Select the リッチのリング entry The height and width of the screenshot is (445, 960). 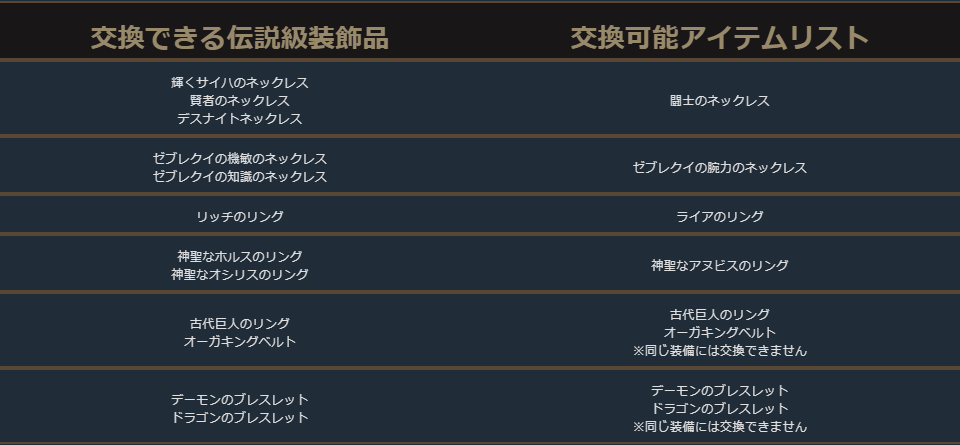point(240,217)
